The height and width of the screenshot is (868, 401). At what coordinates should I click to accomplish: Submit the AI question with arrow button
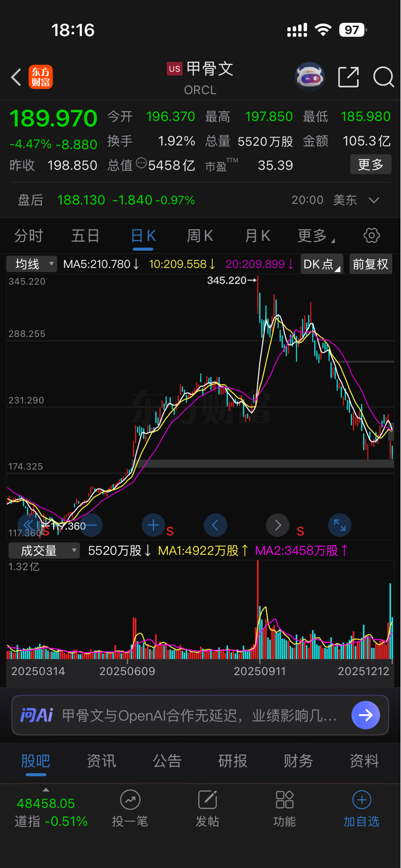click(x=366, y=715)
